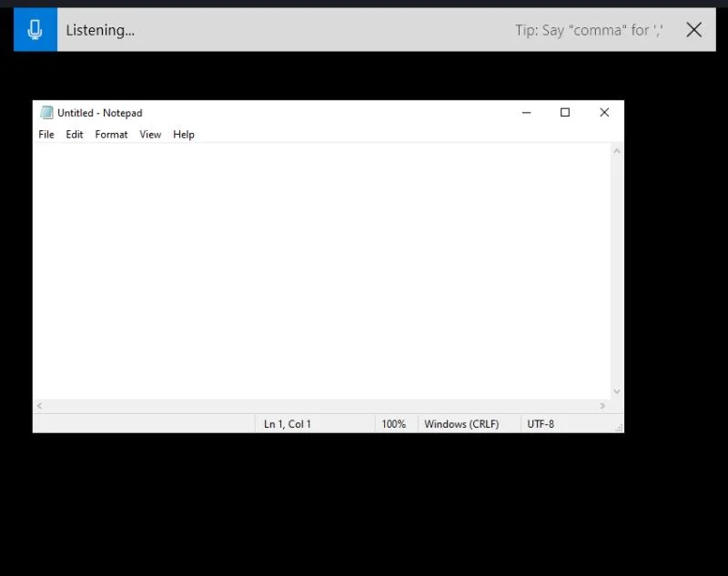Image resolution: width=728 pixels, height=576 pixels.
Task: Open the Help menu in Notepad
Action: click(184, 135)
